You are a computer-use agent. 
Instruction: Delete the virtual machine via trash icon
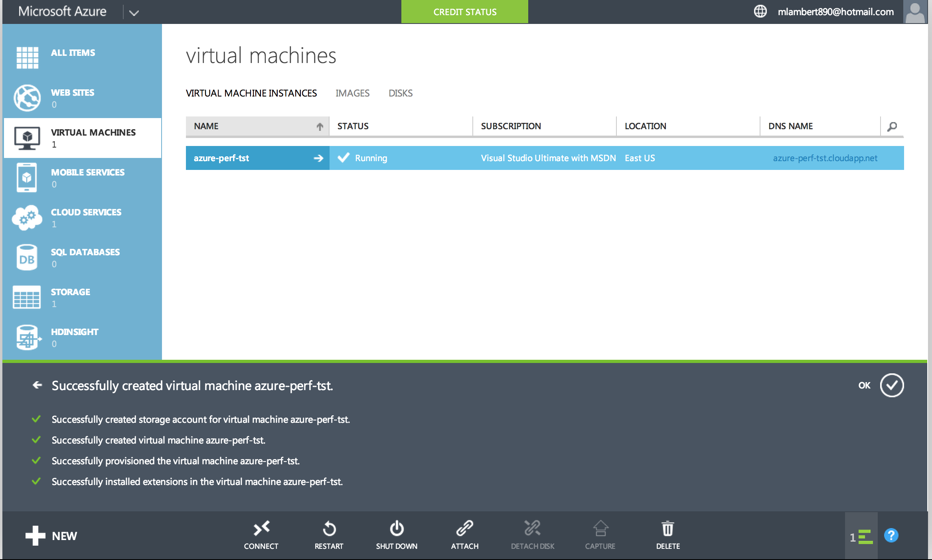pos(668,529)
